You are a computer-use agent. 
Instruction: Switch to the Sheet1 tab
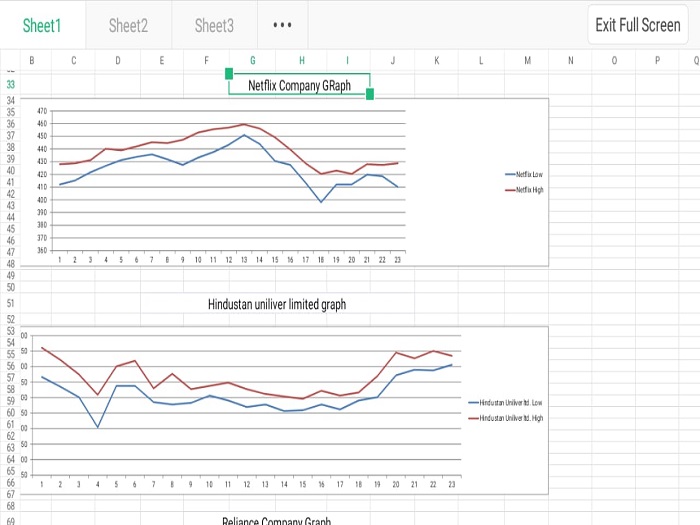(42, 25)
